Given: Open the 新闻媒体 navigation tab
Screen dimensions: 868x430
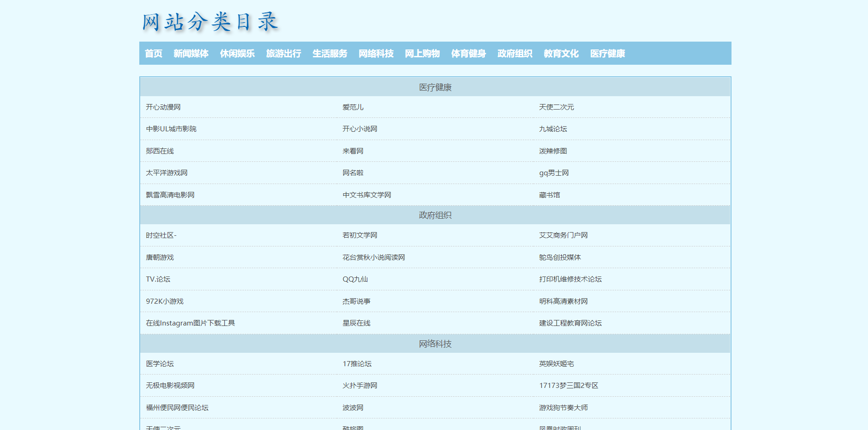Looking at the screenshot, I should pos(191,54).
